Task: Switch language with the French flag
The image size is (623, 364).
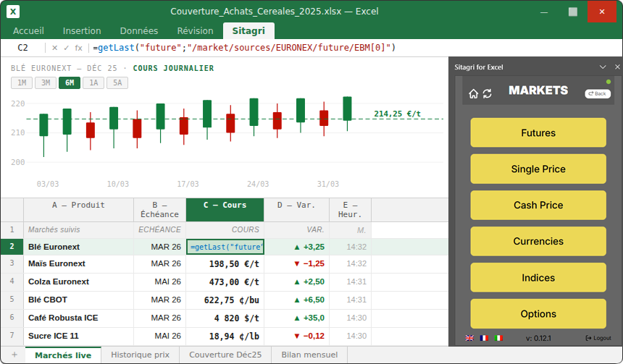Action: point(483,338)
